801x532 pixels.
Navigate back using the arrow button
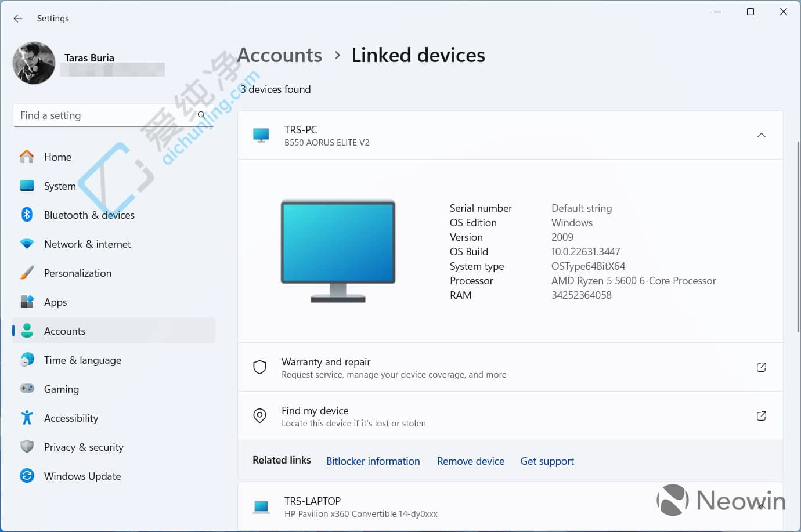tap(17, 18)
